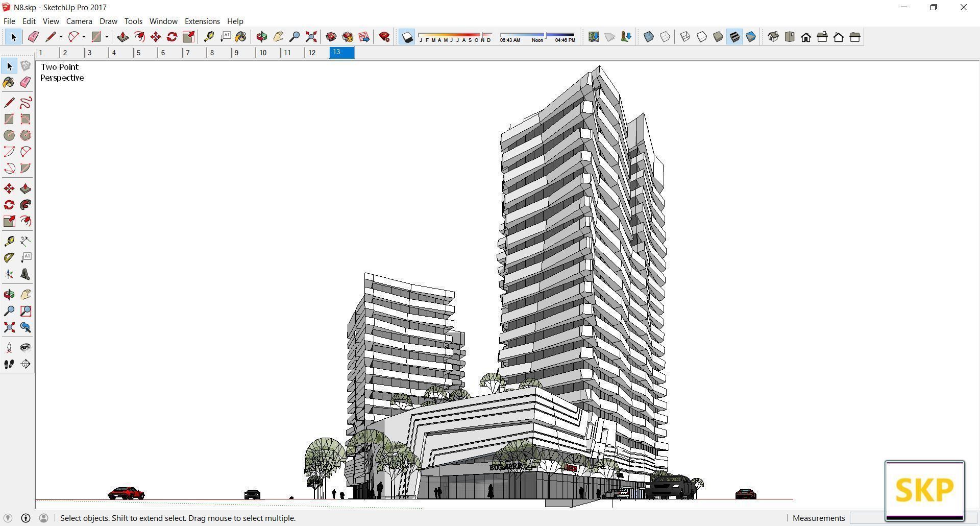The width and height of the screenshot is (980, 526).
Task: Open the Draw menu
Action: [108, 21]
